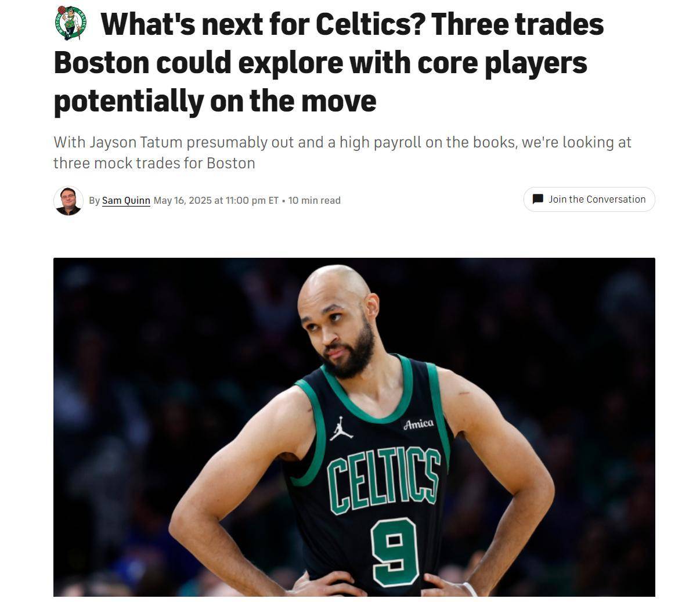Click the subheadline line "three mock trades for Boston"
The image size is (700, 602).
tap(154, 163)
